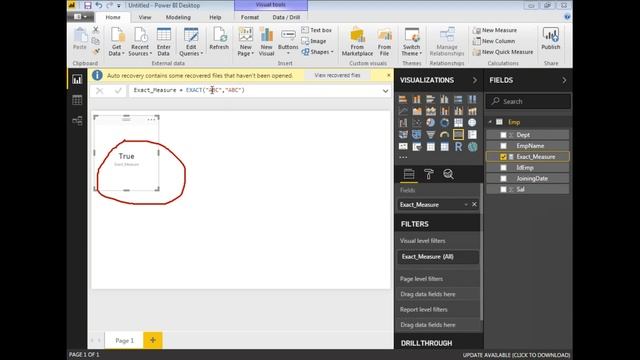The width and height of the screenshot is (640, 360).
Task: Open the Data / Drill ribbon tab
Action: 286,17
